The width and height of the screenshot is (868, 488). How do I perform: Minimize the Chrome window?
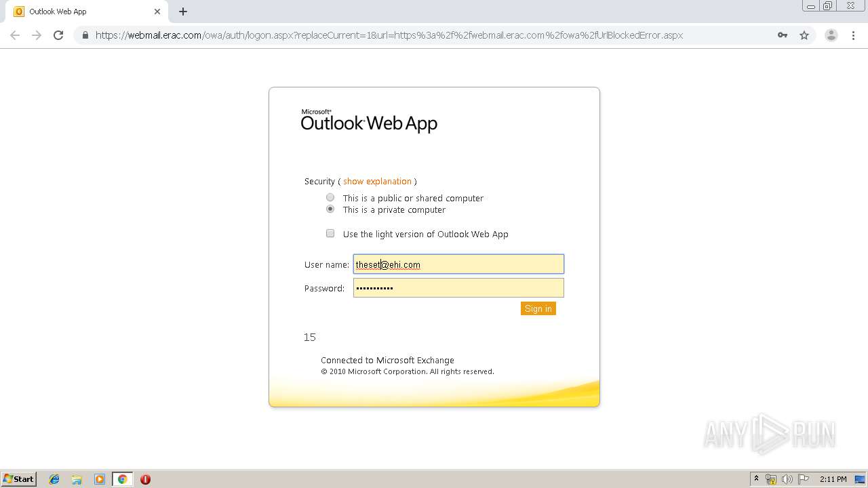[x=810, y=6]
